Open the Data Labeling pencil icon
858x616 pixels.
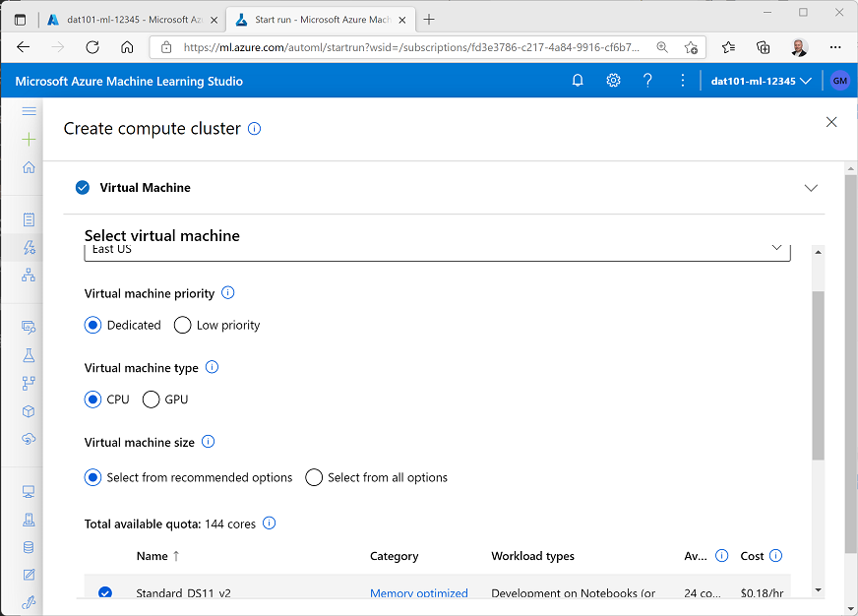(29, 574)
